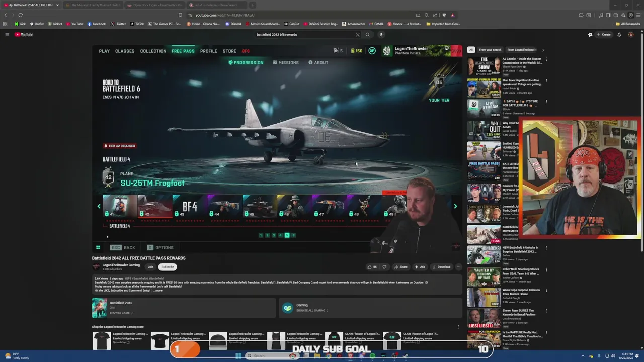
Task: Run search with the magnifier button
Action: coord(368,35)
